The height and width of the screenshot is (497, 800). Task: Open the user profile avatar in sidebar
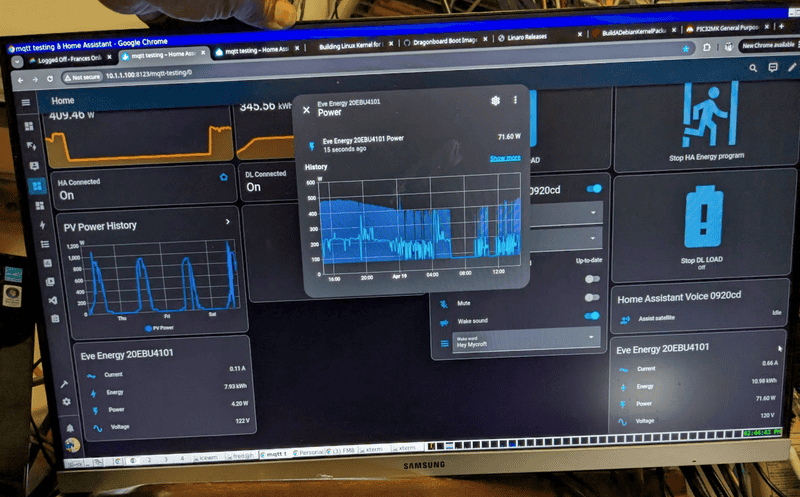(72, 445)
